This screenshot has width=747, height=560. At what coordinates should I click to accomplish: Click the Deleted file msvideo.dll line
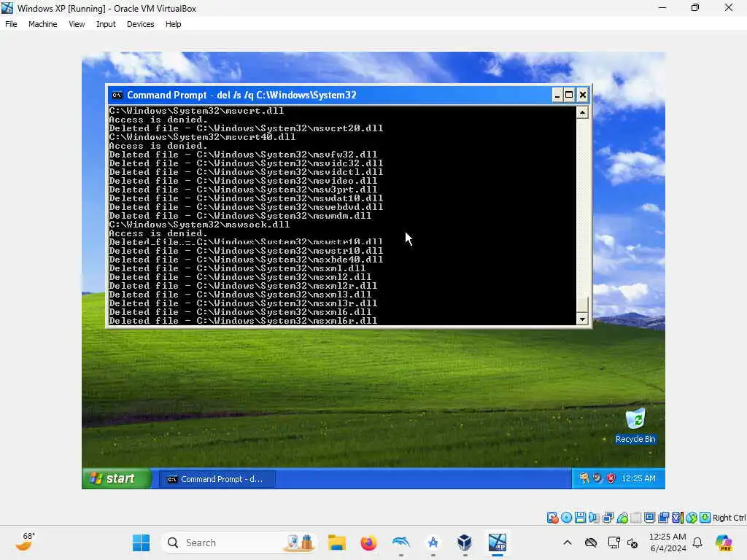(x=243, y=181)
